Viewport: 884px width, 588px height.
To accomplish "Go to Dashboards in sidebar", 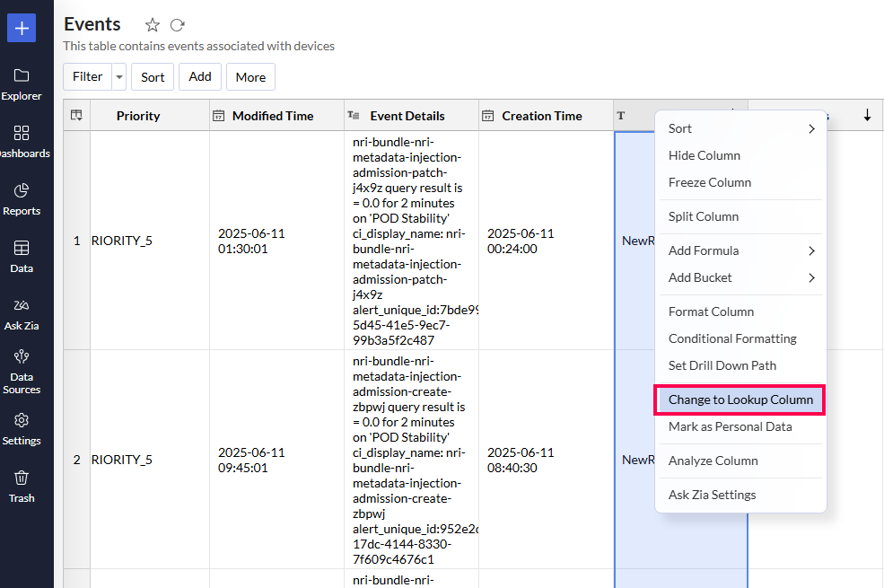I will point(22,141).
